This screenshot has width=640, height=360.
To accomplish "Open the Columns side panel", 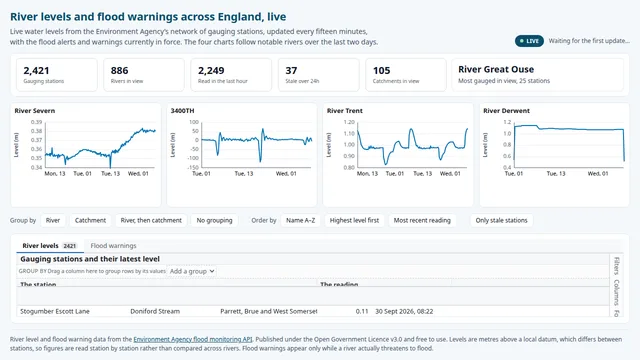I will [616, 293].
